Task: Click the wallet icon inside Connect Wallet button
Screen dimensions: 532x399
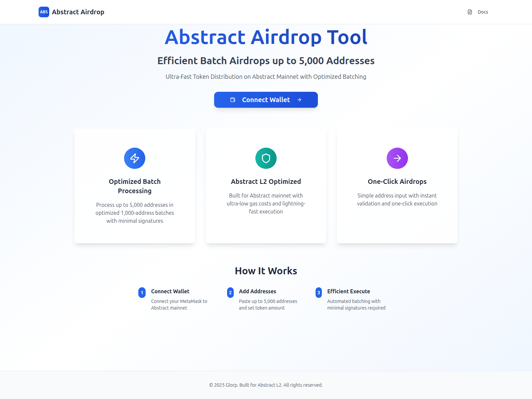Action: click(233, 99)
